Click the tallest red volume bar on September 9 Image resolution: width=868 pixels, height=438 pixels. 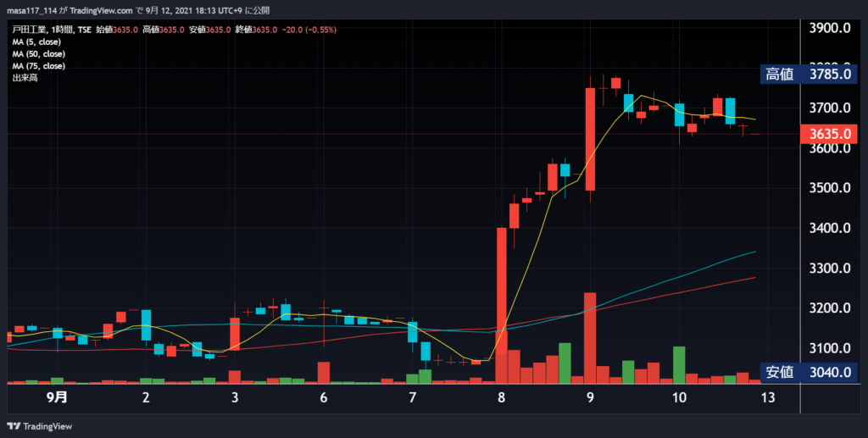click(590, 338)
